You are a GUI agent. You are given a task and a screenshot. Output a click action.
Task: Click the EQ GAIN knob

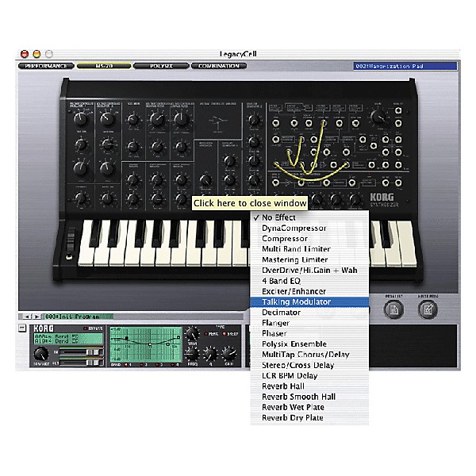[x=229, y=354]
